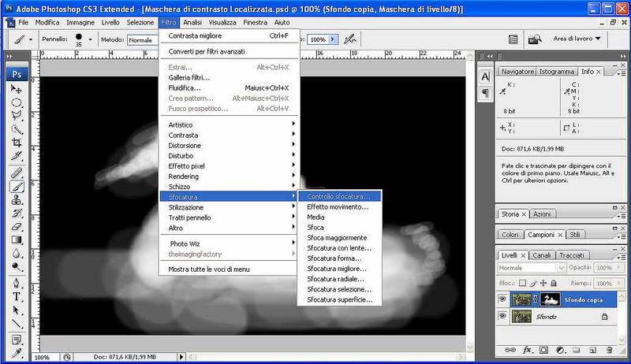This screenshot has height=364, width=631.
Task: Switch to the Istogramma tab
Action: click(556, 72)
